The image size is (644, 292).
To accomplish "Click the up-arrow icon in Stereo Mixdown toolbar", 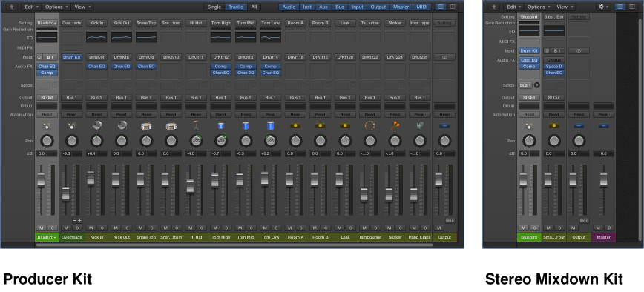I will click(x=493, y=7).
